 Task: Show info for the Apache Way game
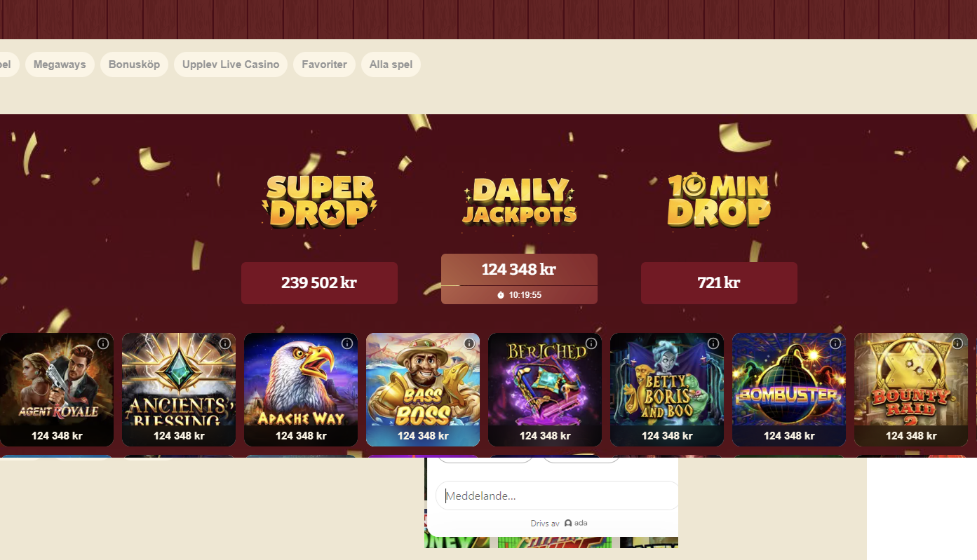tap(347, 343)
